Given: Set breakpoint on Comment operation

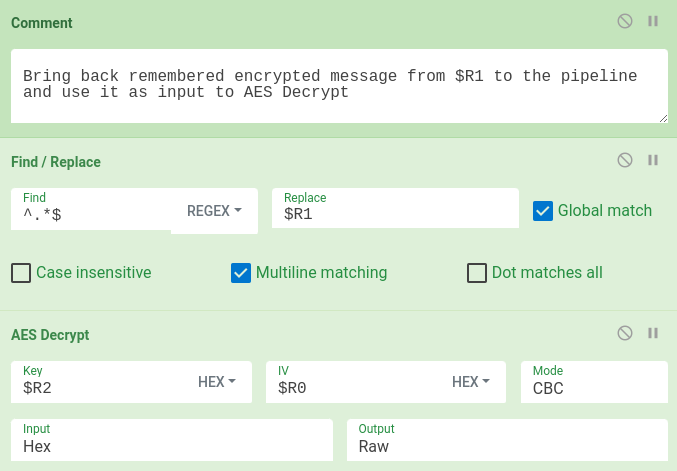Looking at the screenshot, I should pos(653,21).
